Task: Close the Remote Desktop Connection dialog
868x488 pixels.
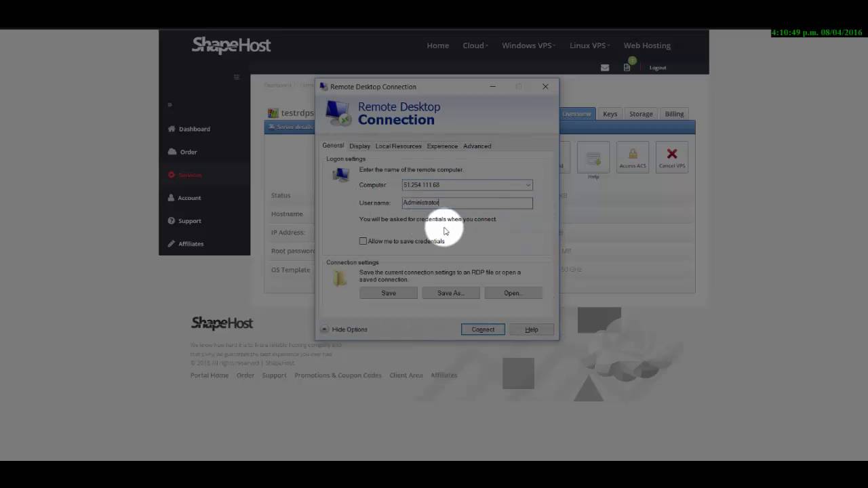Action: pyautogui.click(x=545, y=87)
